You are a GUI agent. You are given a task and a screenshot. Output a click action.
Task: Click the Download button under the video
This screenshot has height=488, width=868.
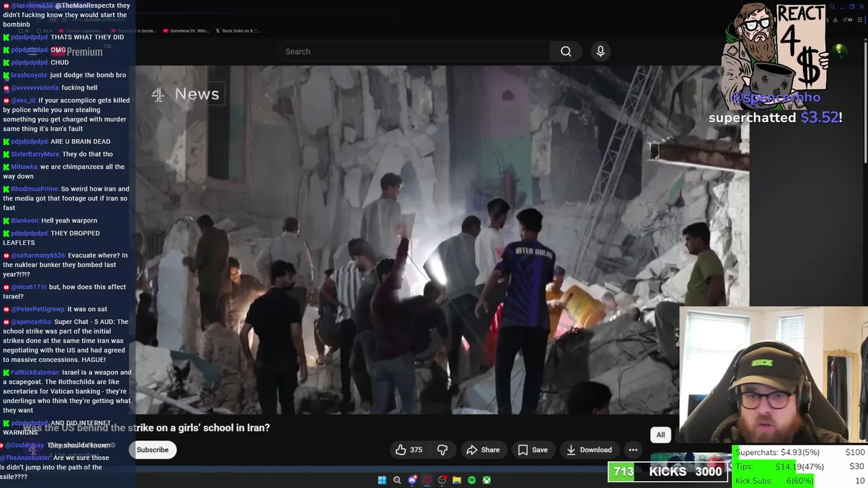click(x=589, y=450)
